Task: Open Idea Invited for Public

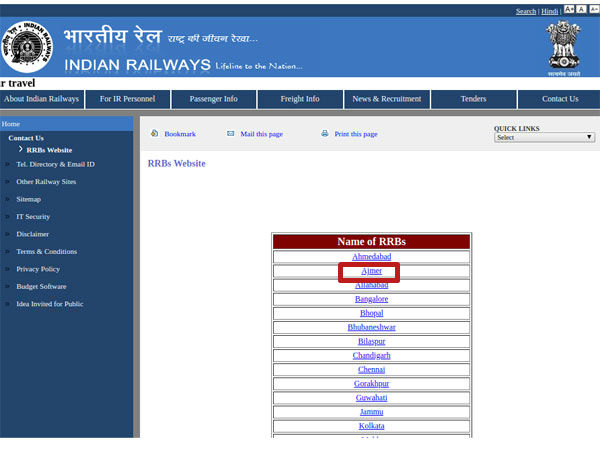Action: coord(50,304)
